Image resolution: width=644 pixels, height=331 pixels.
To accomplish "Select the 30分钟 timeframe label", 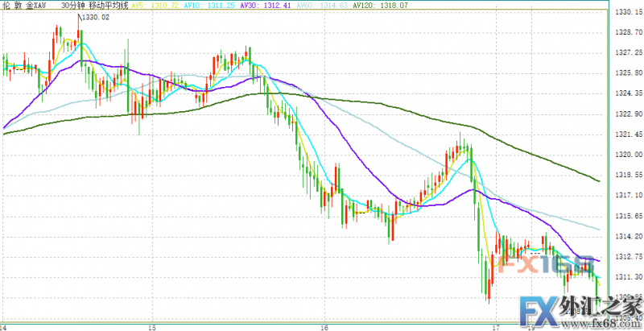I will coord(74,5).
